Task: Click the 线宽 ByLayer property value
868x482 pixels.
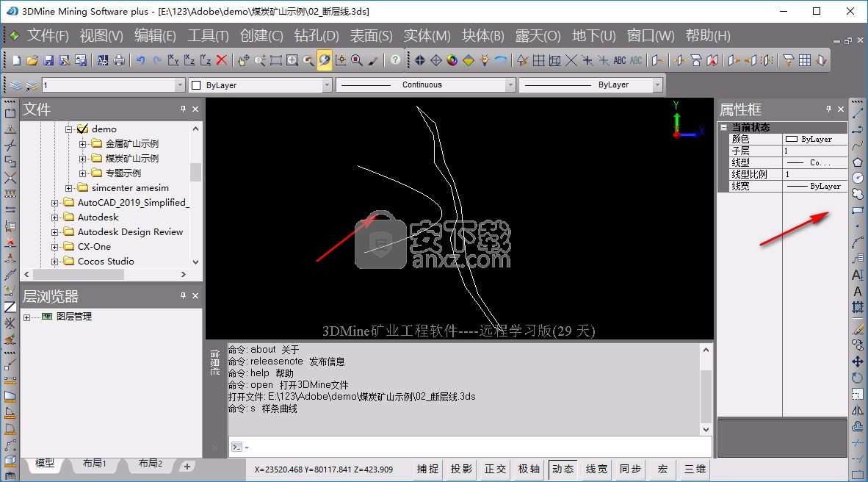Action: (x=815, y=186)
